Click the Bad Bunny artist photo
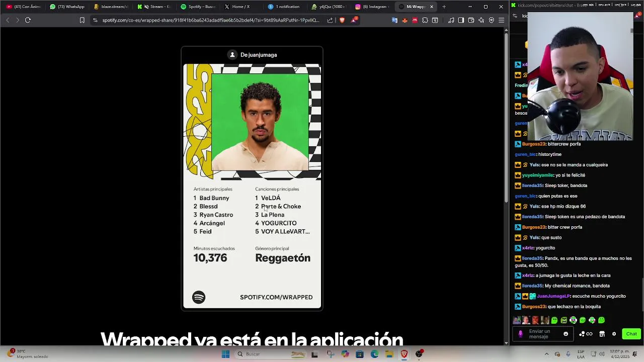The width and height of the screenshot is (644, 362). click(260, 123)
